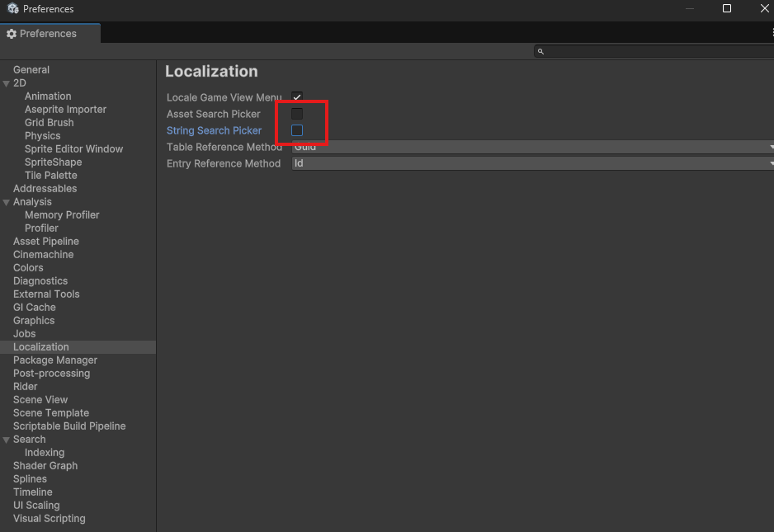Close the Preferences window
This screenshot has height=532, width=774.
(764, 8)
